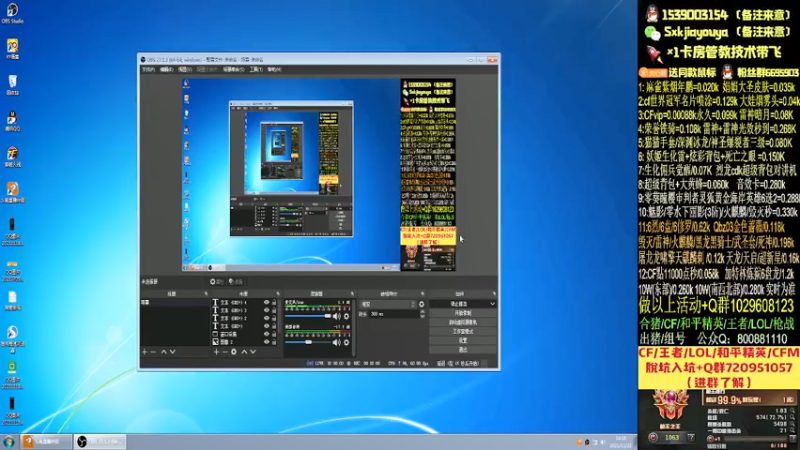
Task: Lock the 窗口采集 window capture source
Action: [x=274, y=334]
